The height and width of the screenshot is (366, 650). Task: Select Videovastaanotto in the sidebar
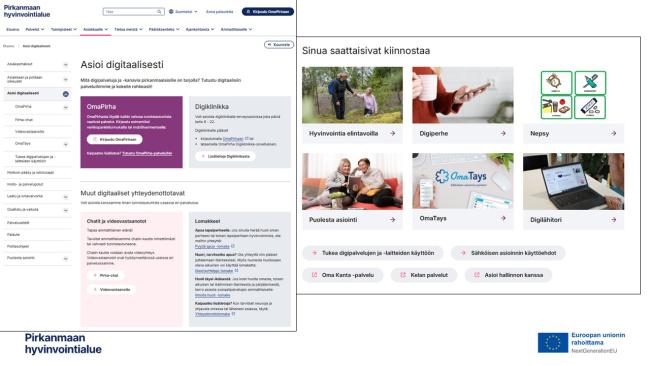(x=29, y=132)
